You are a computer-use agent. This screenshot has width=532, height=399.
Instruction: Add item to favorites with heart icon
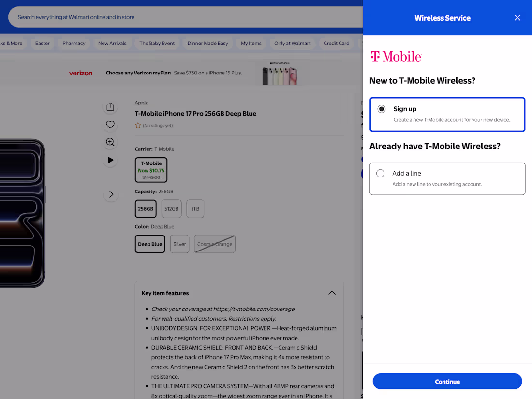[110, 124]
